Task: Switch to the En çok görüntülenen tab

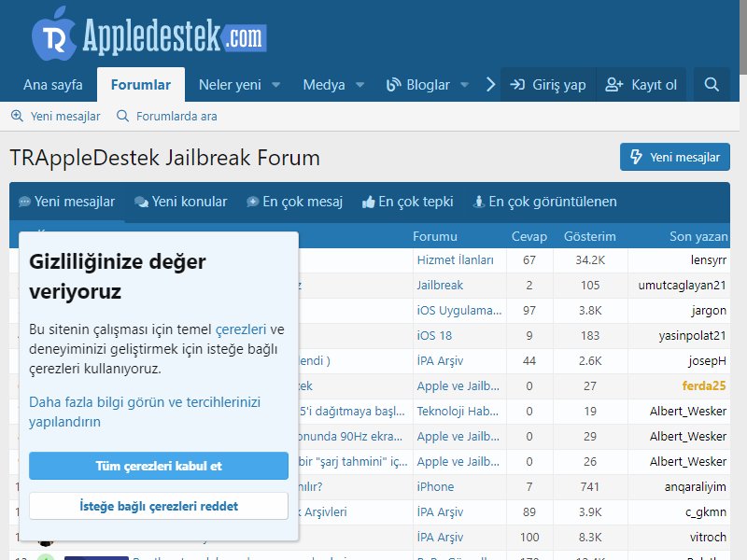Action: click(x=544, y=202)
